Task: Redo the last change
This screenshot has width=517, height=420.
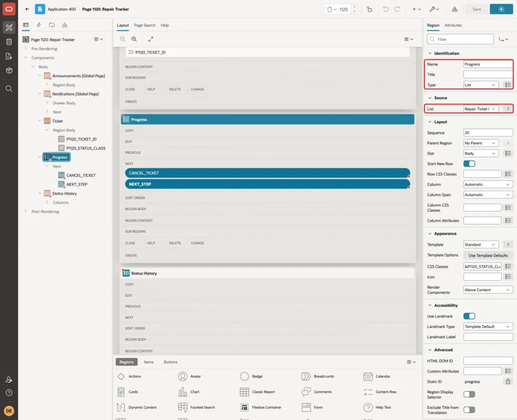Action: (397, 9)
